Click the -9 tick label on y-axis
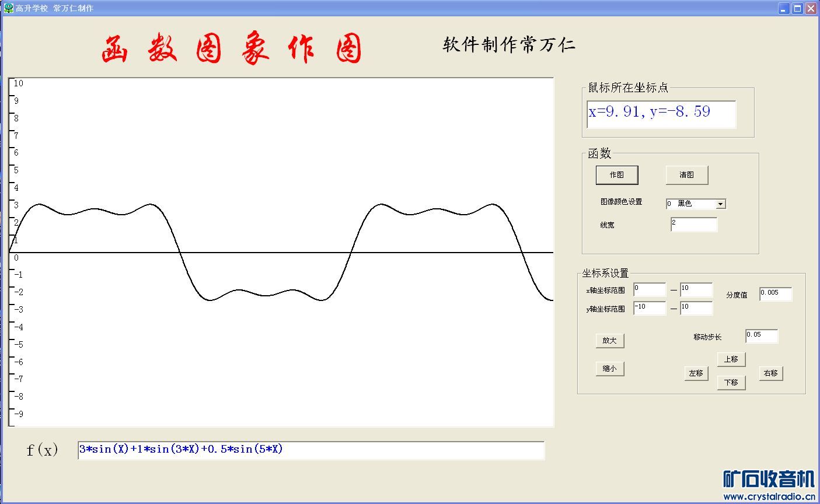820x504 pixels. click(x=19, y=414)
